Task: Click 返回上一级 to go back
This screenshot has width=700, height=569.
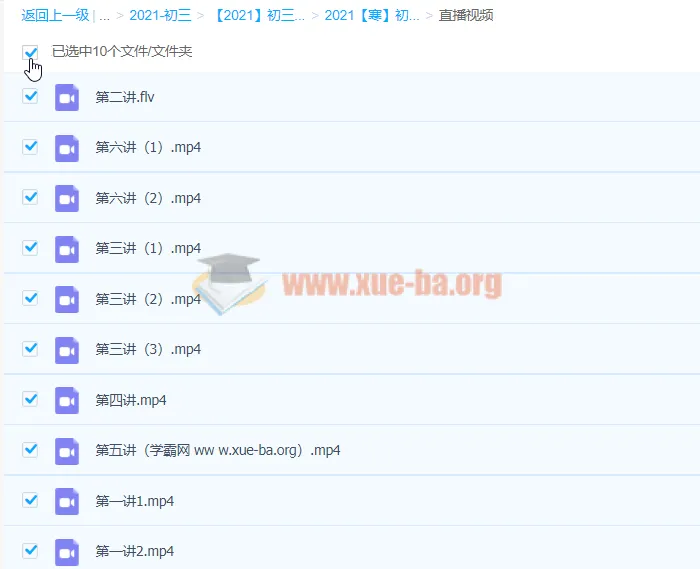Action: point(55,15)
